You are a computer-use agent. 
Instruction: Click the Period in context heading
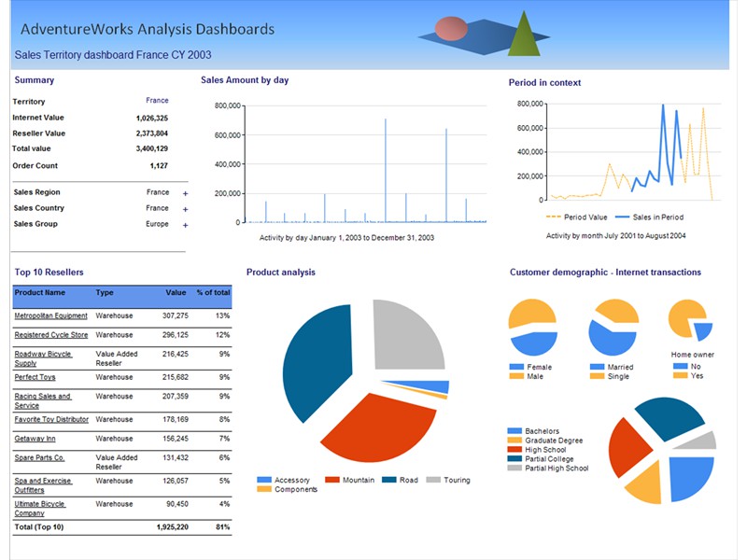tap(544, 82)
